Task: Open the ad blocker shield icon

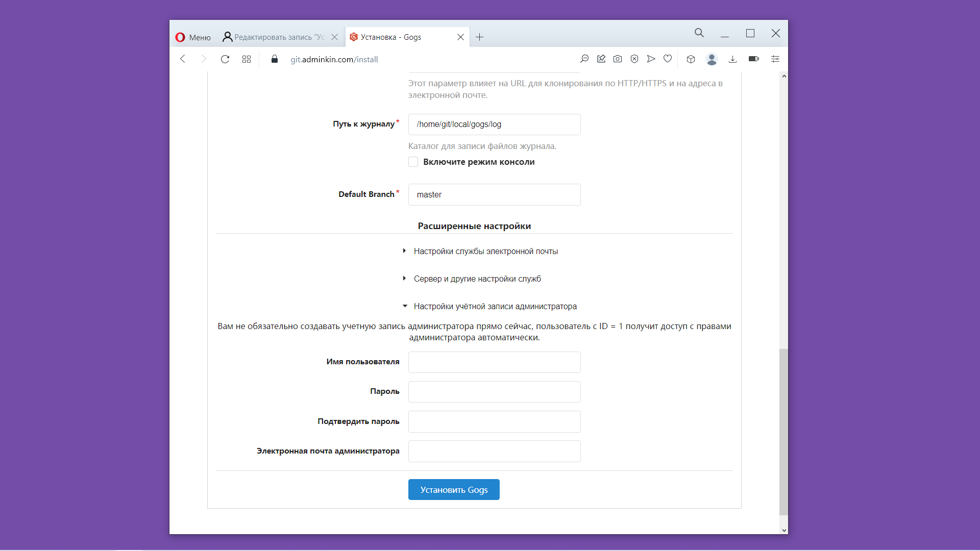Action: pos(634,59)
